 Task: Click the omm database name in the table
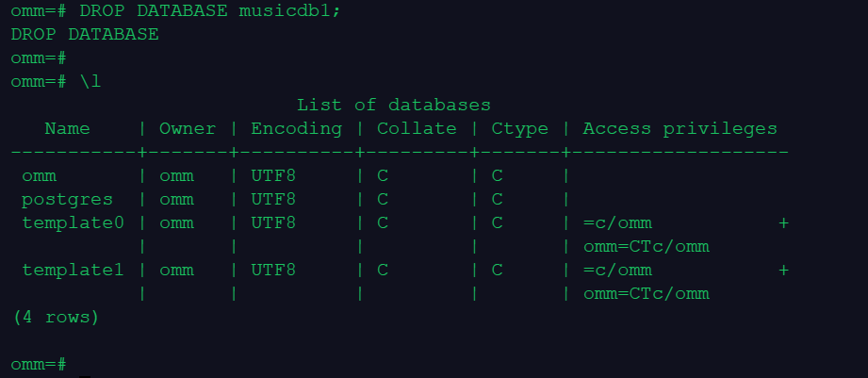pos(40,175)
